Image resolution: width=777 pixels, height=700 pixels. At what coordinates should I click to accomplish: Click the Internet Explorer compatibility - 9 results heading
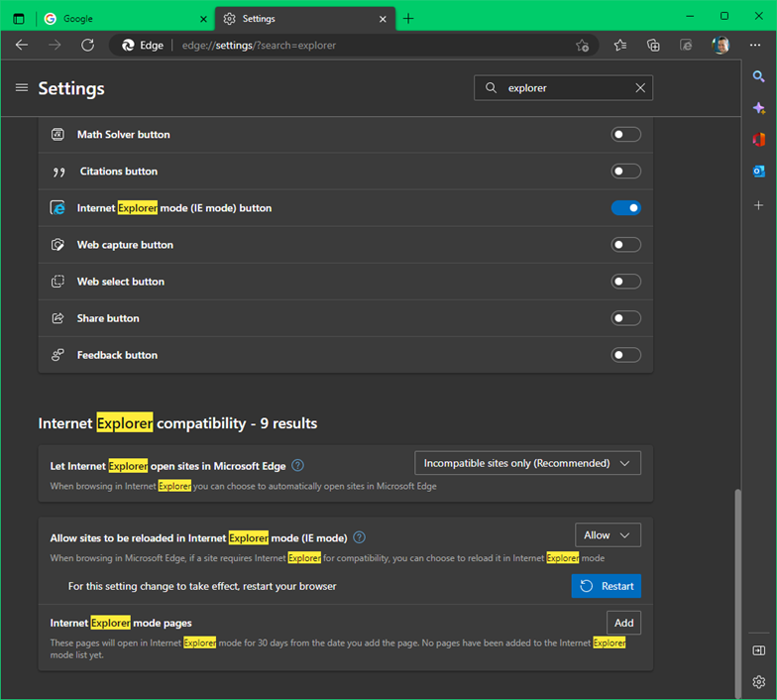tap(177, 422)
